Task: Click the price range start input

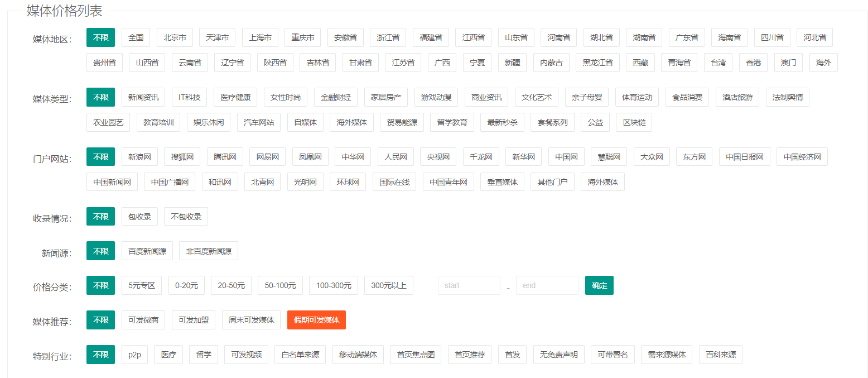Action: (x=469, y=285)
